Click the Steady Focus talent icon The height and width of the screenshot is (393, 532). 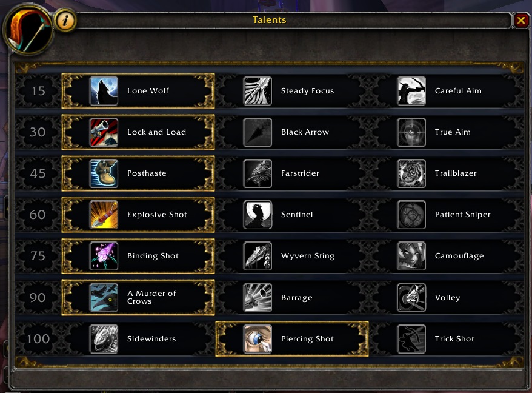click(x=258, y=91)
